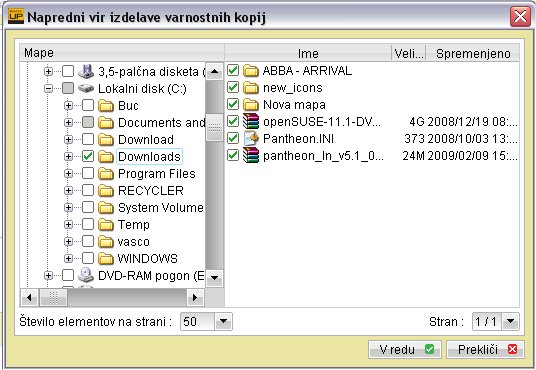
Task: Click the tree scroll up arrow
Action: tap(215, 71)
